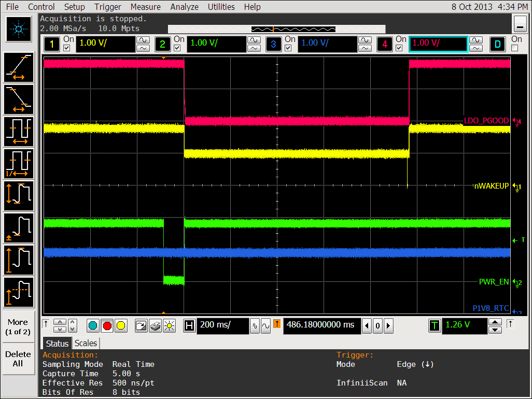Click timebase field 200 ms/
The image size is (532, 399).
click(222, 325)
